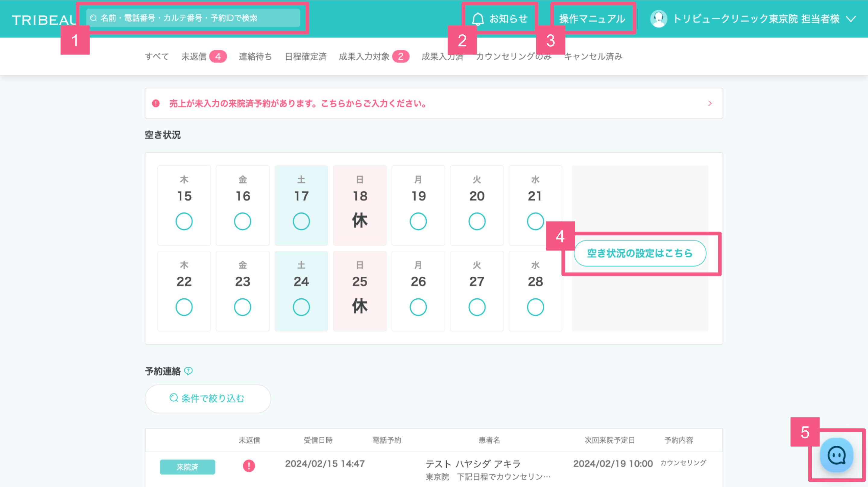Click the magnifier icon in search field

pos(94,18)
